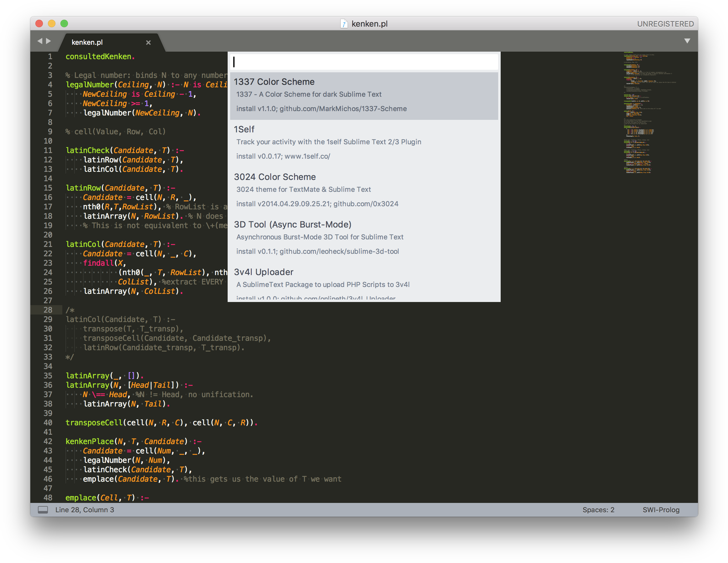The height and width of the screenshot is (563, 728).
Task: Click transposeCell on line 40
Action: coord(94,422)
